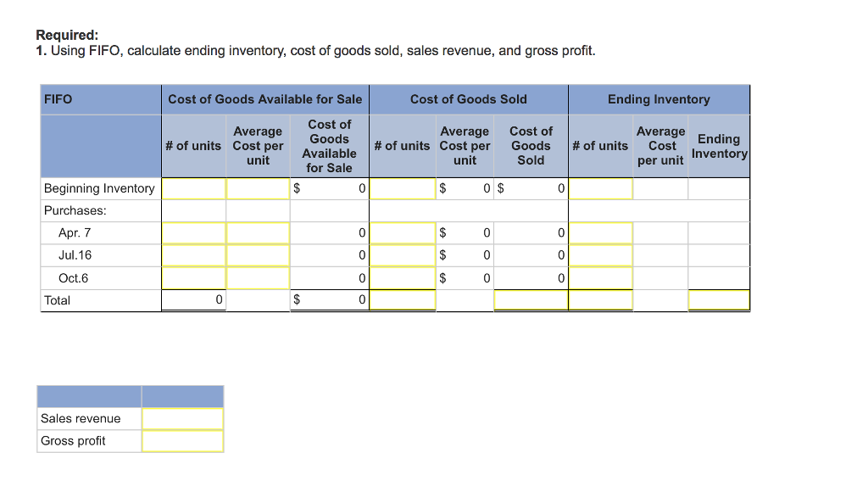
Task: Select the FIFO header cell
Action: tap(99, 98)
